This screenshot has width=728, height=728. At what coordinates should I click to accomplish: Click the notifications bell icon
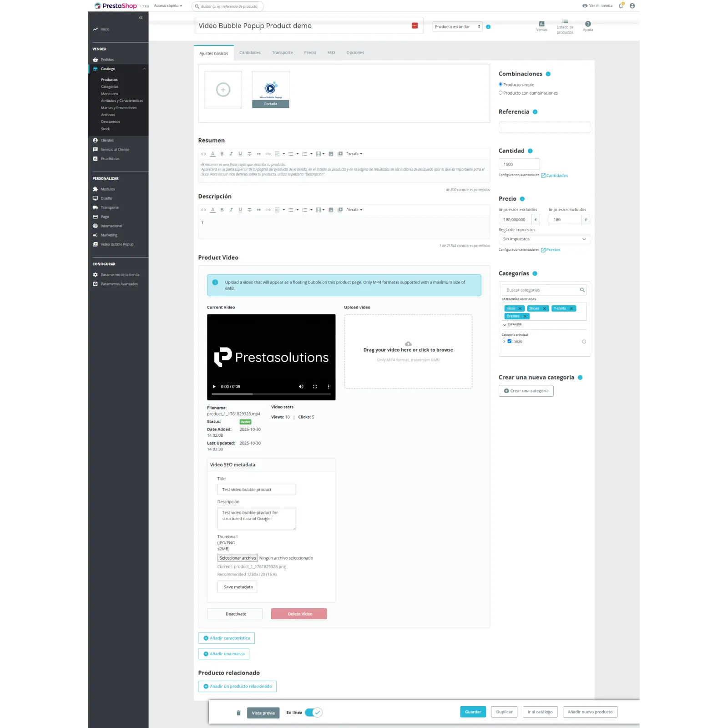click(621, 6)
